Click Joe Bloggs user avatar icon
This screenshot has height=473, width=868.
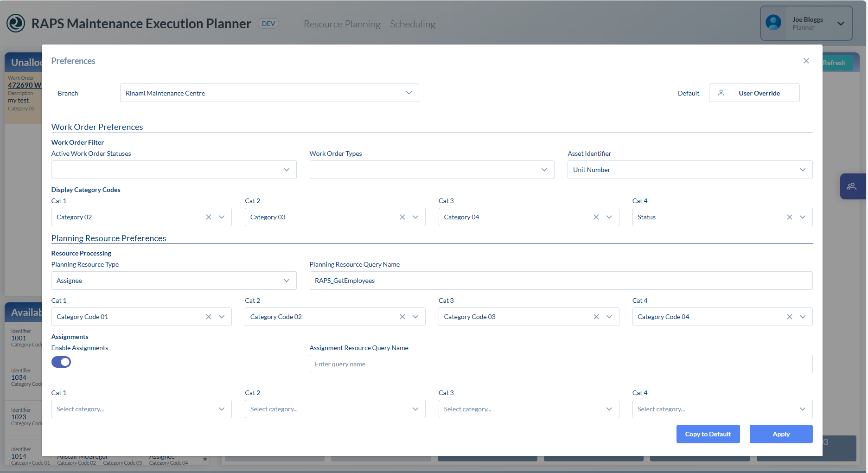tap(773, 23)
